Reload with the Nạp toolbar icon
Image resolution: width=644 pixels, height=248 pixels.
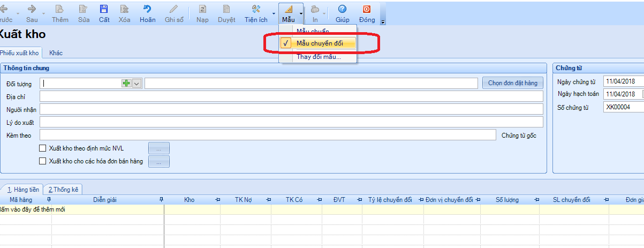click(202, 9)
